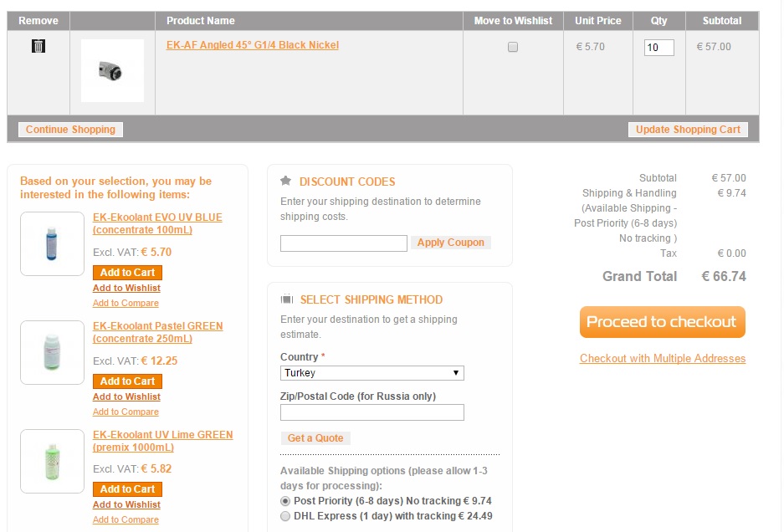Add Pastel GREEN to wishlist
The height and width of the screenshot is (532, 784).
tap(126, 396)
